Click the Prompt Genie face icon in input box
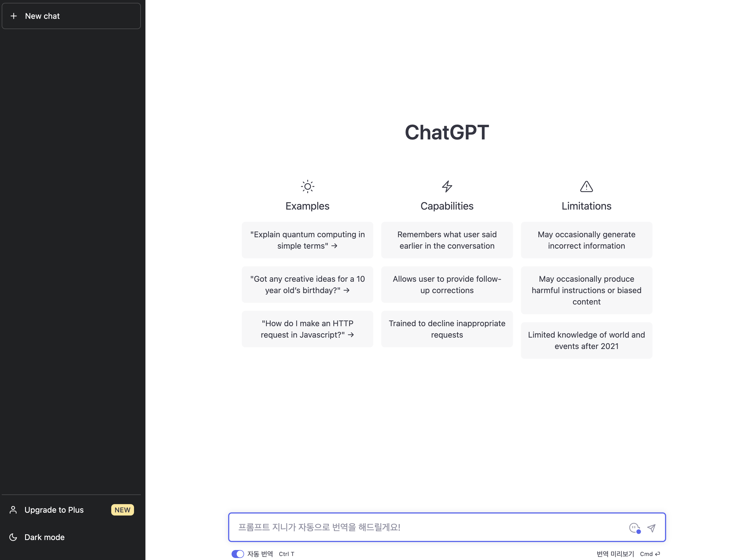Screen dimensions: 738x560 (x=634, y=528)
